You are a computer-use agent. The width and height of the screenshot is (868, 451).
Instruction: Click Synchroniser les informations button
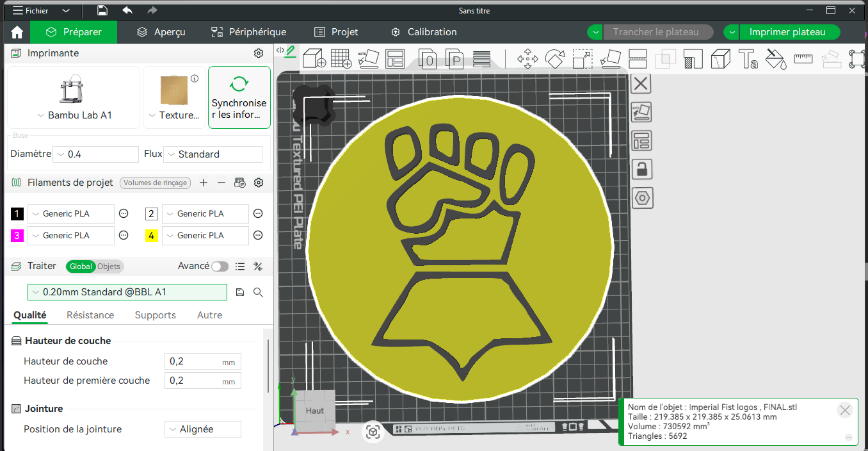click(239, 97)
